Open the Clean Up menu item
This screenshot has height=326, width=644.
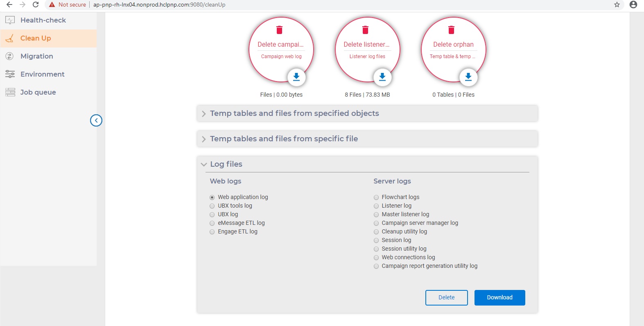coord(48,38)
